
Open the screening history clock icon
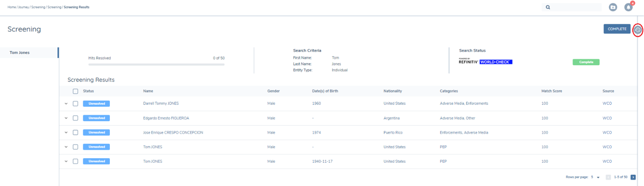[638, 30]
